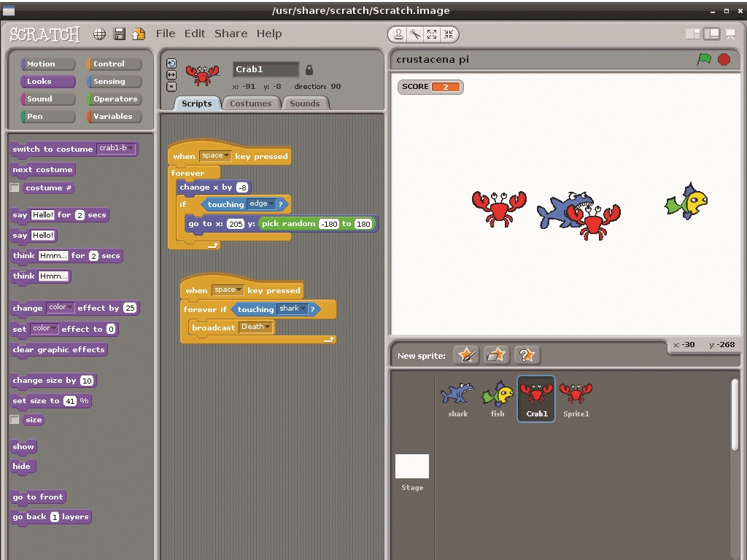This screenshot has width=747, height=560.
Task: Open the Share menu
Action: [x=231, y=34]
